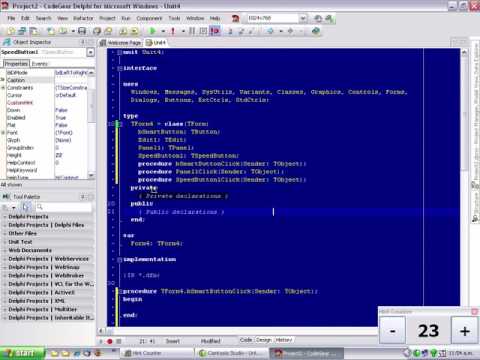Click the macro Play button in status bar
Viewport: 480px width, 360px height.
tap(101, 341)
